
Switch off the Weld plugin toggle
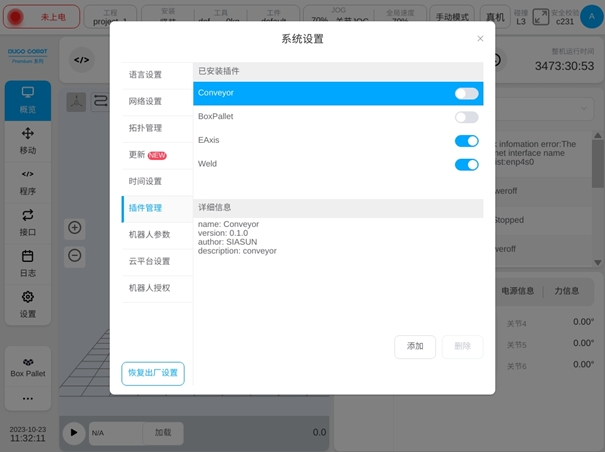coord(466,165)
